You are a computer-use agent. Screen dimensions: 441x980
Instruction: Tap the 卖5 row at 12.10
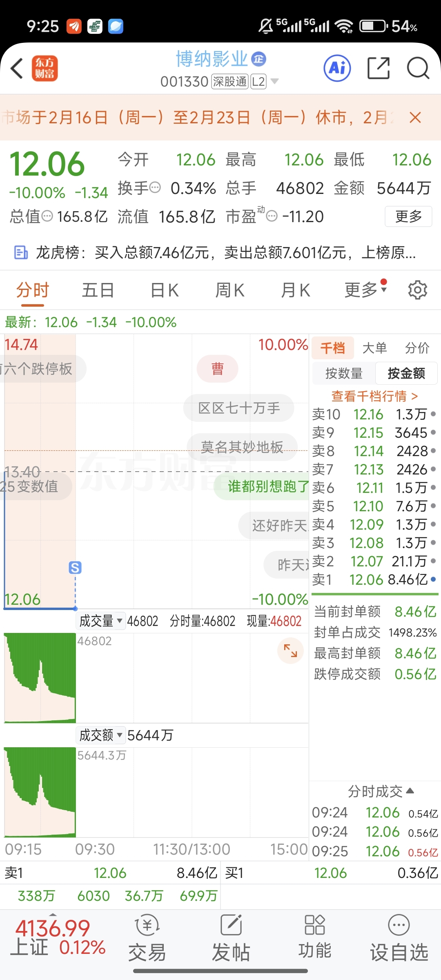pos(374,506)
